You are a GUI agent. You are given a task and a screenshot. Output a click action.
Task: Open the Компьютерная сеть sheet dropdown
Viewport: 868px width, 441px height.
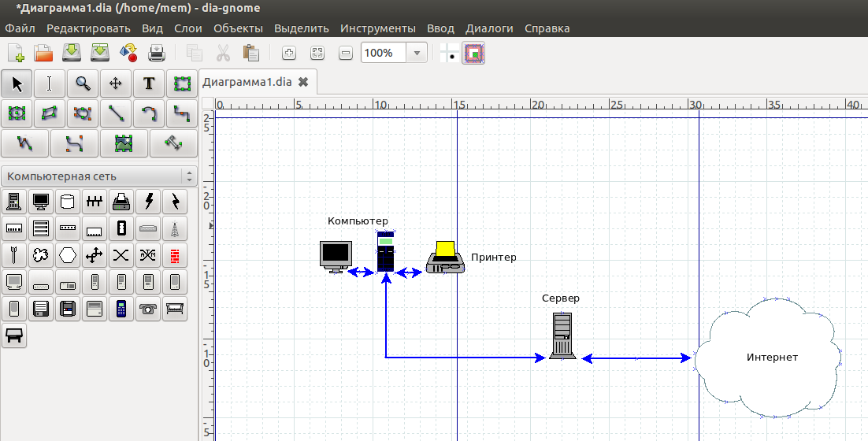coord(99,176)
